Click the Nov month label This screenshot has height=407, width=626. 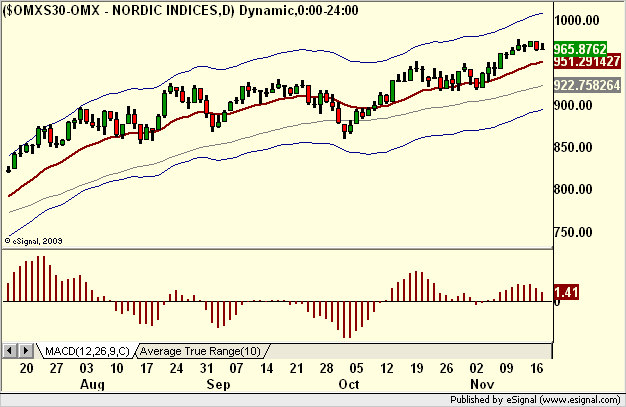point(482,385)
